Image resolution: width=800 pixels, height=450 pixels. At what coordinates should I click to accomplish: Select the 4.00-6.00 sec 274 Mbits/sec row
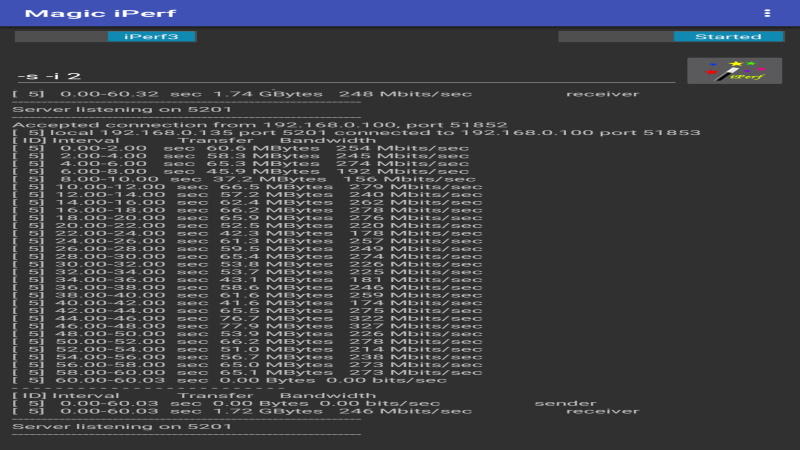241,164
